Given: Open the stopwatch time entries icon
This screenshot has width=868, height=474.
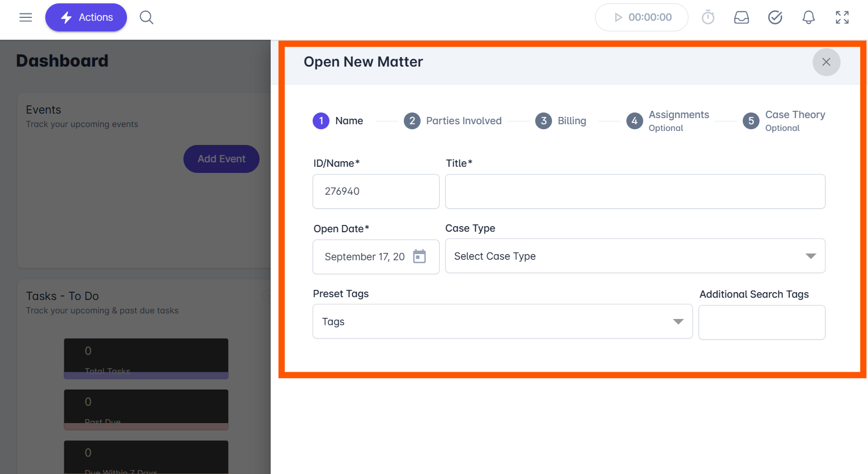Looking at the screenshot, I should pyautogui.click(x=708, y=17).
